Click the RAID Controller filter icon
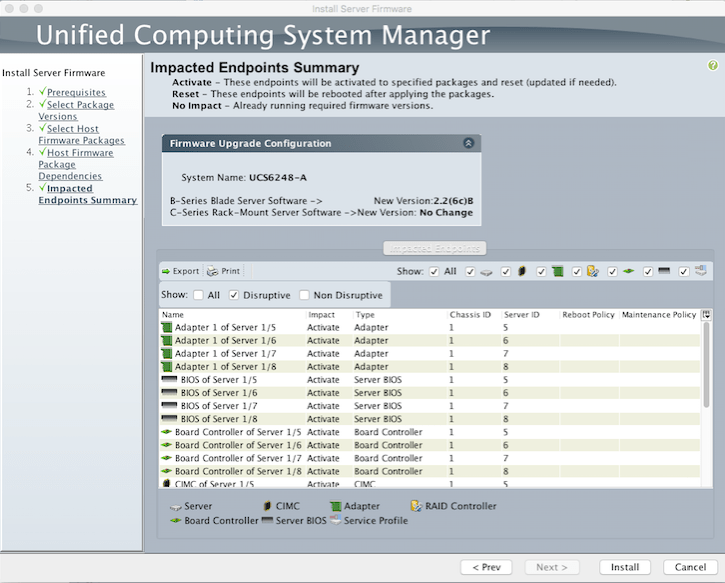 [593, 271]
